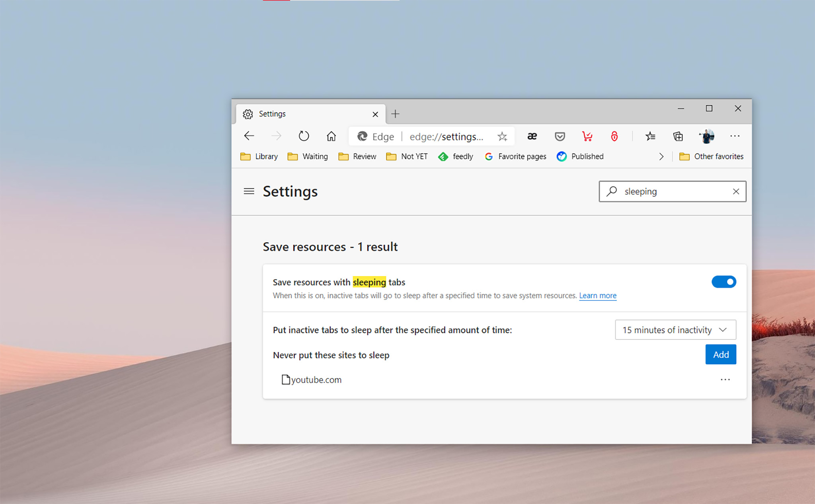Image resolution: width=815 pixels, height=504 pixels.
Task: Minimize the Edge window
Action: click(681, 108)
